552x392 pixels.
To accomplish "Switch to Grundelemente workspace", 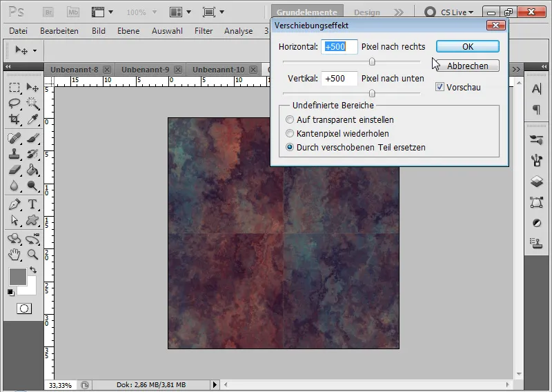I will pos(306,12).
